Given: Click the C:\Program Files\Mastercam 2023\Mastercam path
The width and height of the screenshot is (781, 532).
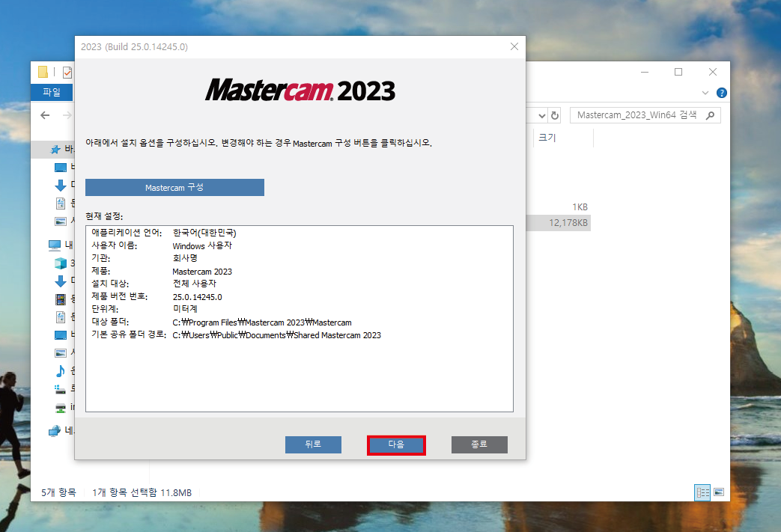Looking at the screenshot, I should pyautogui.click(x=262, y=322).
